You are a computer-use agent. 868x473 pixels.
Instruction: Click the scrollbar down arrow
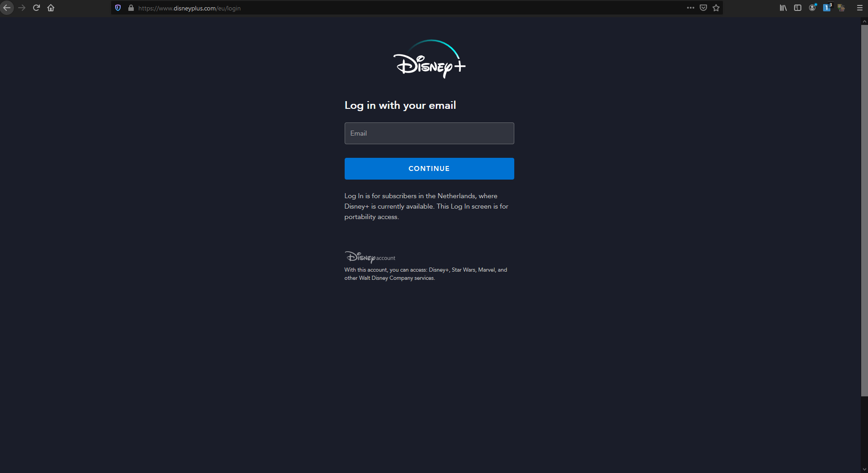[864, 469]
